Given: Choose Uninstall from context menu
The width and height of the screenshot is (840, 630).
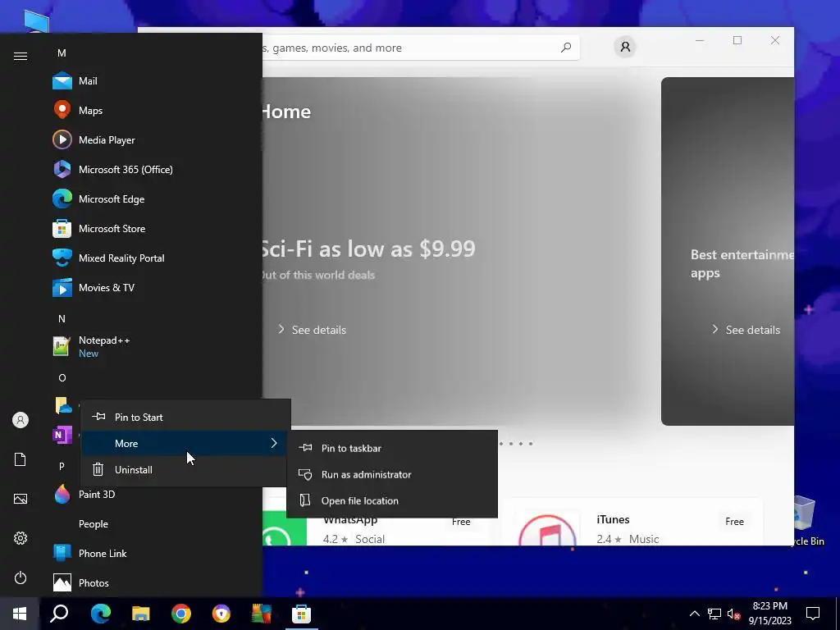Looking at the screenshot, I should (x=185, y=470).
